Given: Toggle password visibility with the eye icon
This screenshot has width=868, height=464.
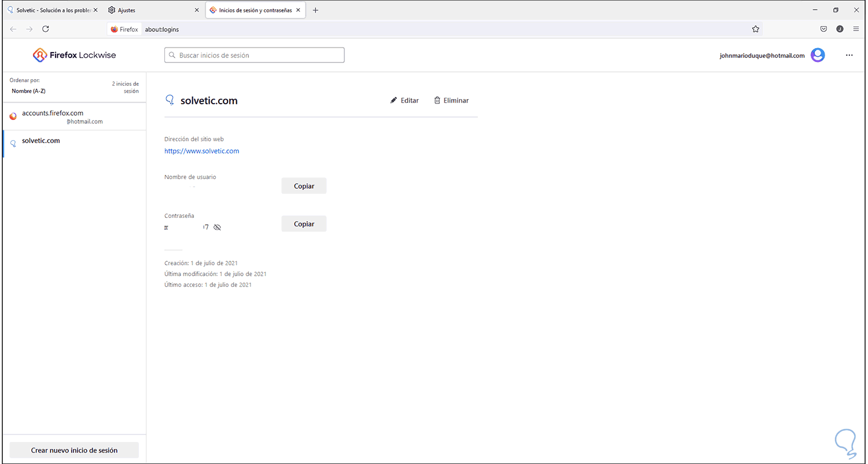Looking at the screenshot, I should 217,228.
